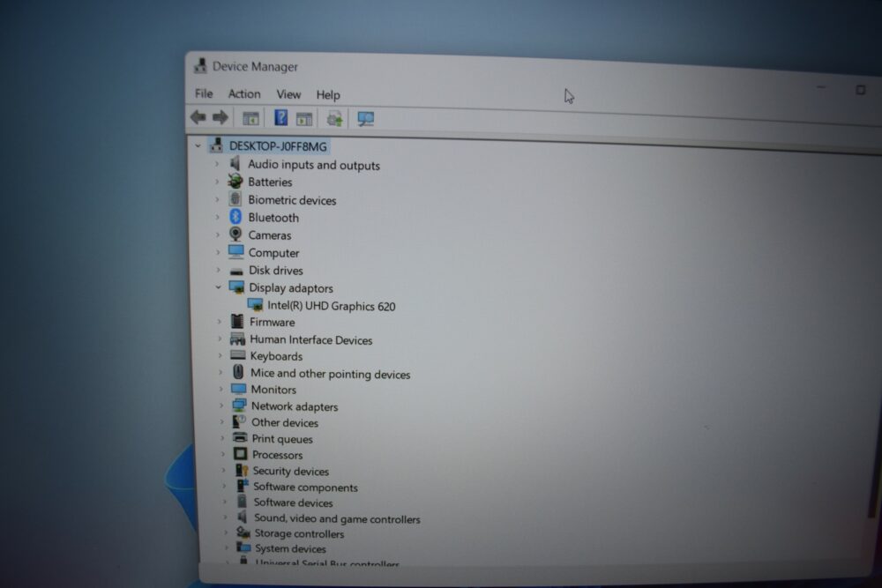Click the Back arrow toolbar icon
This screenshot has width=882, height=588.
click(x=198, y=117)
